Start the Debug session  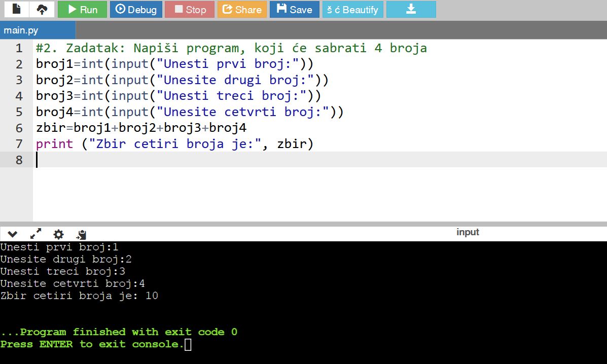point(136,9)
